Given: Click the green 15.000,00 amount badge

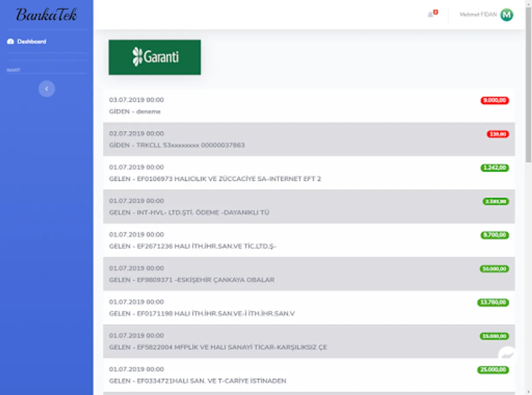Looking at the screenshot, I should click(494, 336).
